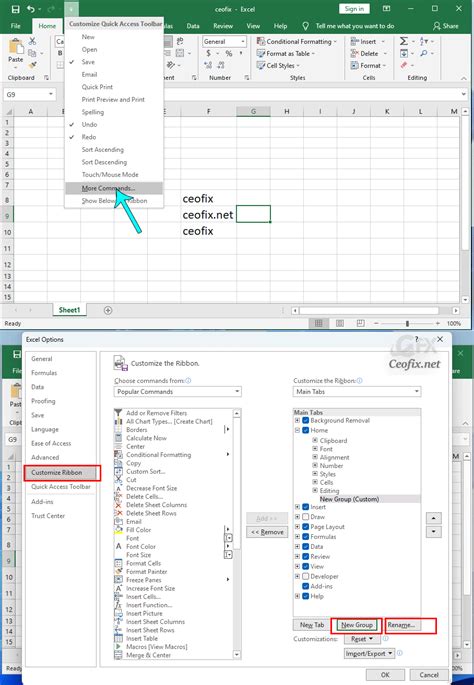Click the Clear eraser icon in Editing
This screenshot has width=474, height=685.
404,65
